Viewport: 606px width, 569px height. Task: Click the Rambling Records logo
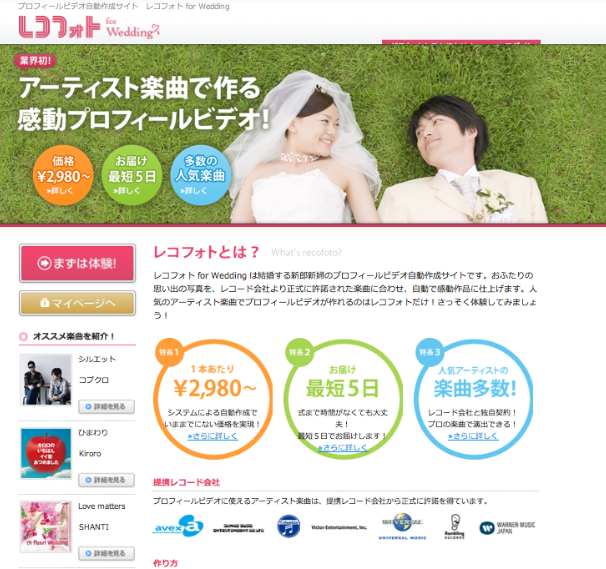click(454, 526)
